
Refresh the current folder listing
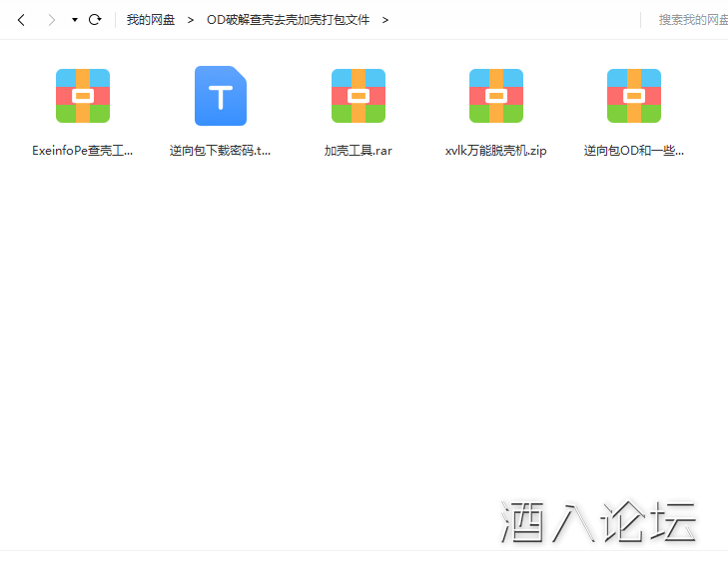point(95,20)
